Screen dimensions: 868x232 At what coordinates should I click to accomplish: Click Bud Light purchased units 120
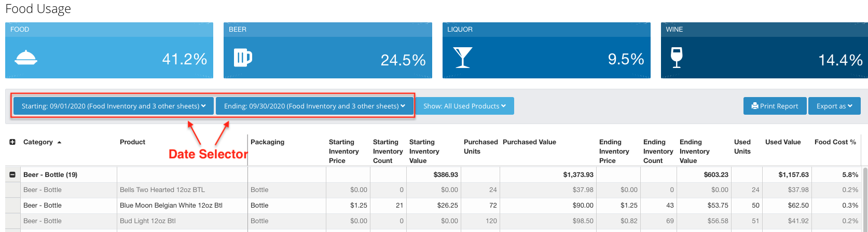491,221
